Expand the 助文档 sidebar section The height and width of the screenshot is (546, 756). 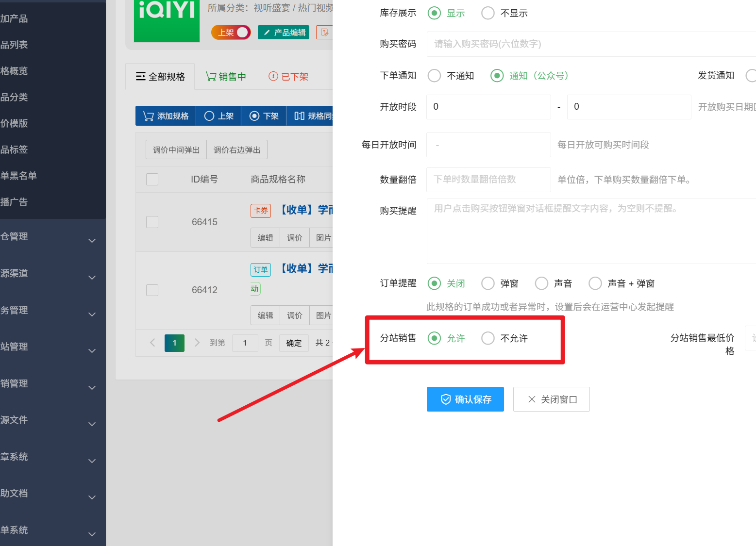(49, 494)
